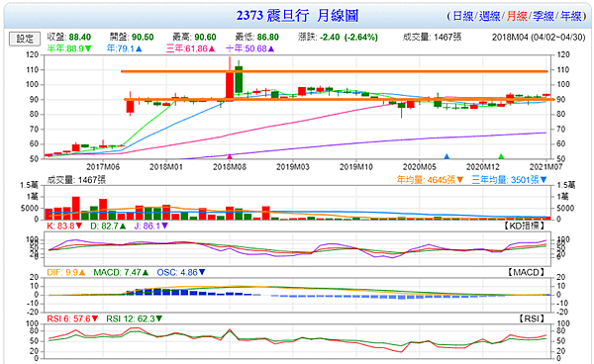Click the KD指標 panel label
The image size is (594, 364).
tap(525, 226)
